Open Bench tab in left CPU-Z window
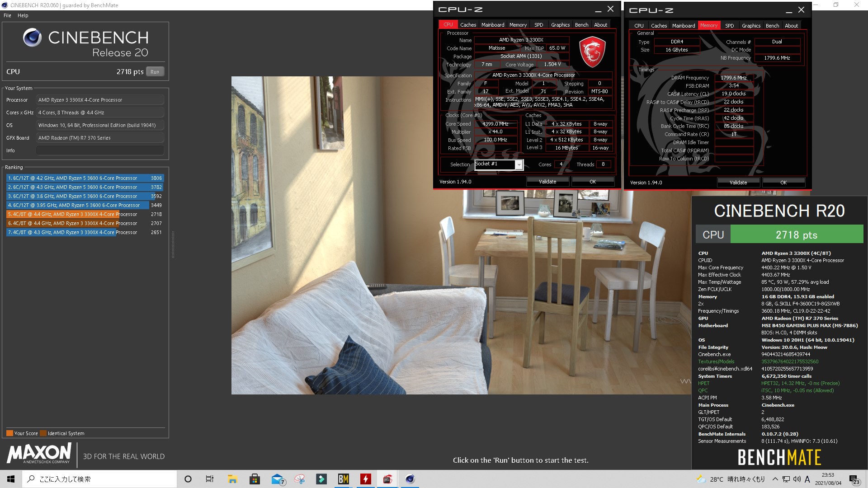The image size is (868, 488). coord(582,25)
